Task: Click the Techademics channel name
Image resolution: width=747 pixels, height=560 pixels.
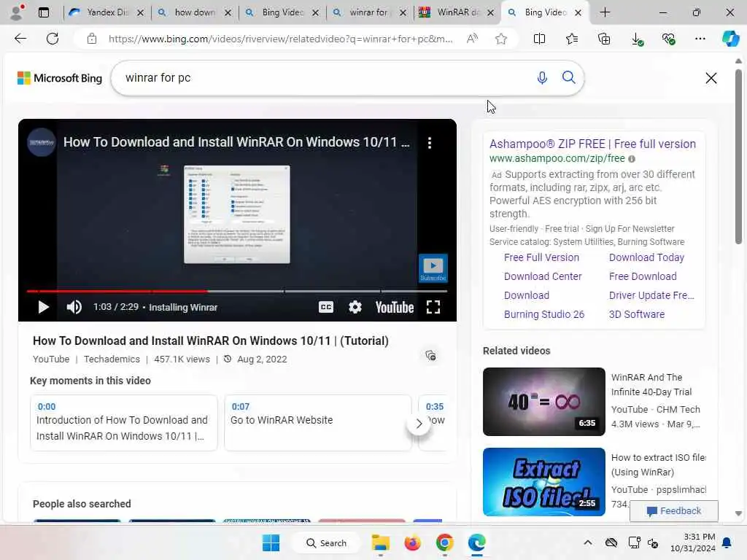Action: 112,359
